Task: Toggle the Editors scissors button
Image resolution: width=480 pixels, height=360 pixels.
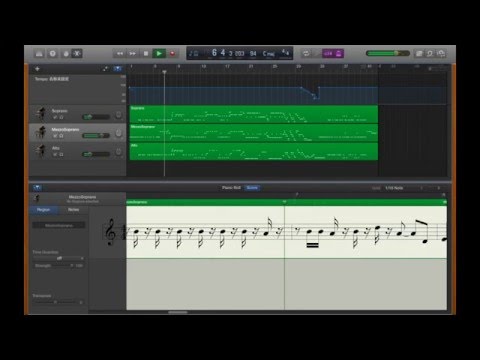Action: 77,53
